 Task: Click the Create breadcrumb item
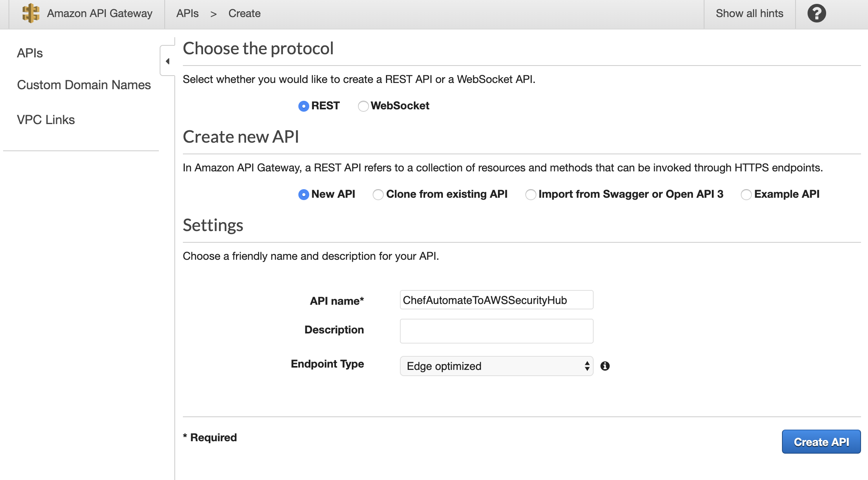245,14
